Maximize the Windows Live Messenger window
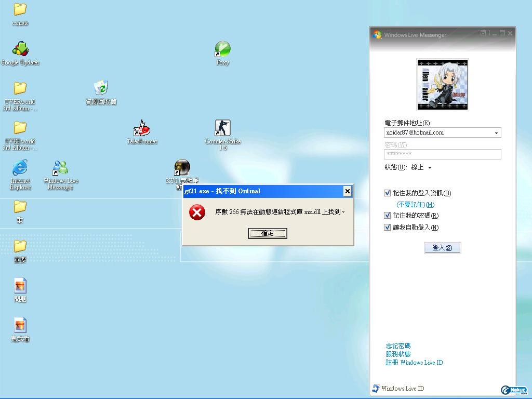The width and height of the screenshot is (532, 399). 502,33
